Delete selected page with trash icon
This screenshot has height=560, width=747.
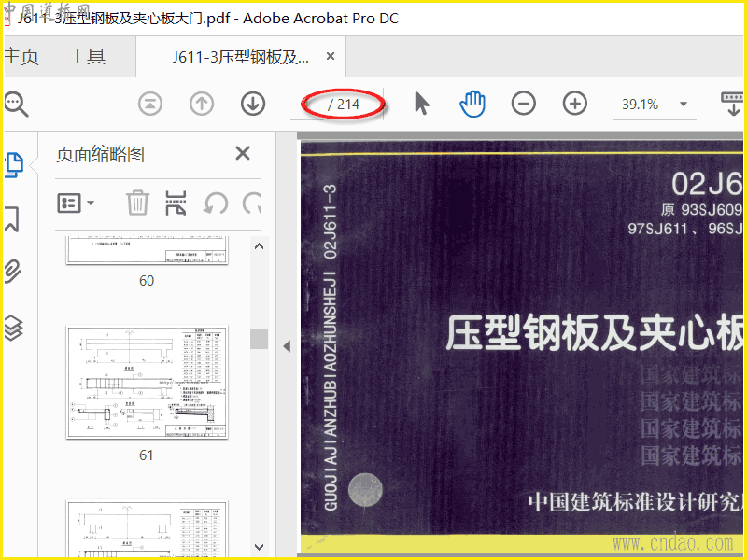137,203
